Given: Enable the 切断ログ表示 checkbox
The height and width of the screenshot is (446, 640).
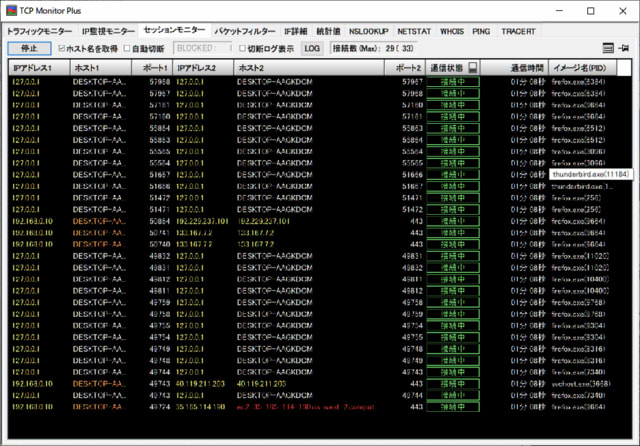Looking at the screenshot, I should point(243,48).
